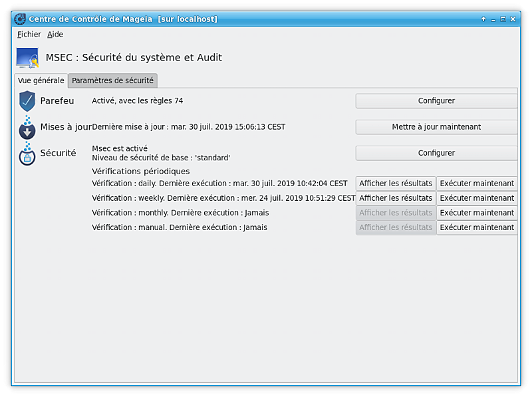Viewport: 532px width, 397px height.
Task: Click 'Niveau de sécurité de base : standard' text
Action: click(161, 158)
